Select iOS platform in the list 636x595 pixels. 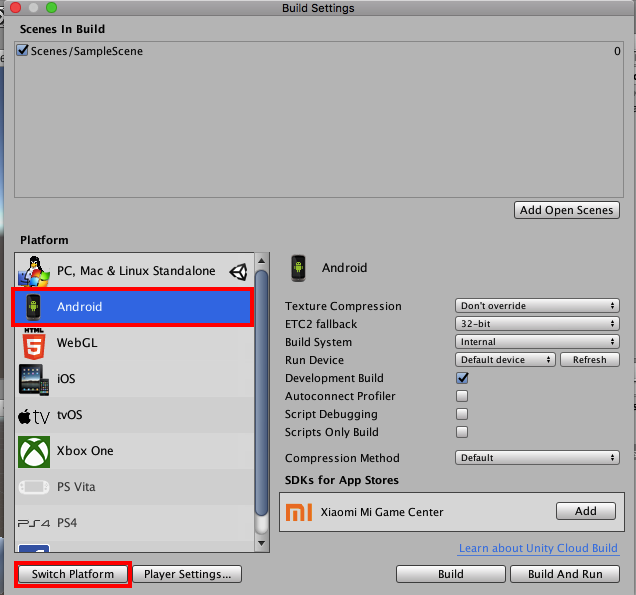(134, 379)
